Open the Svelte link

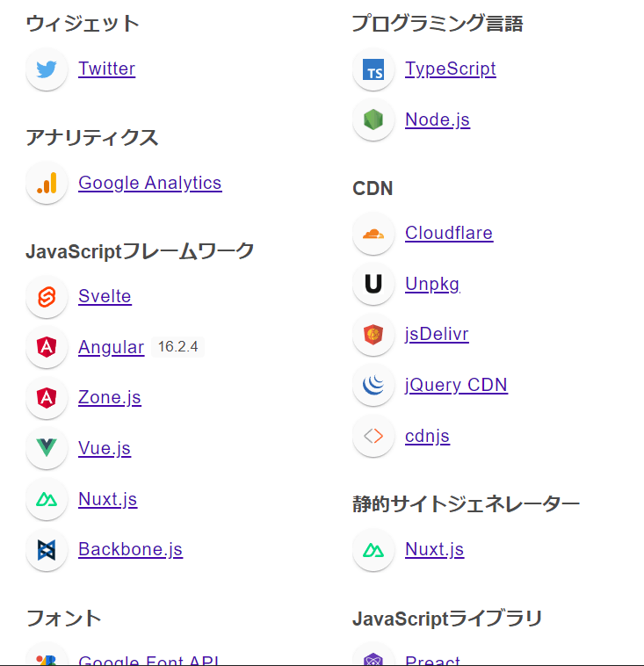(x=105, y=296)
